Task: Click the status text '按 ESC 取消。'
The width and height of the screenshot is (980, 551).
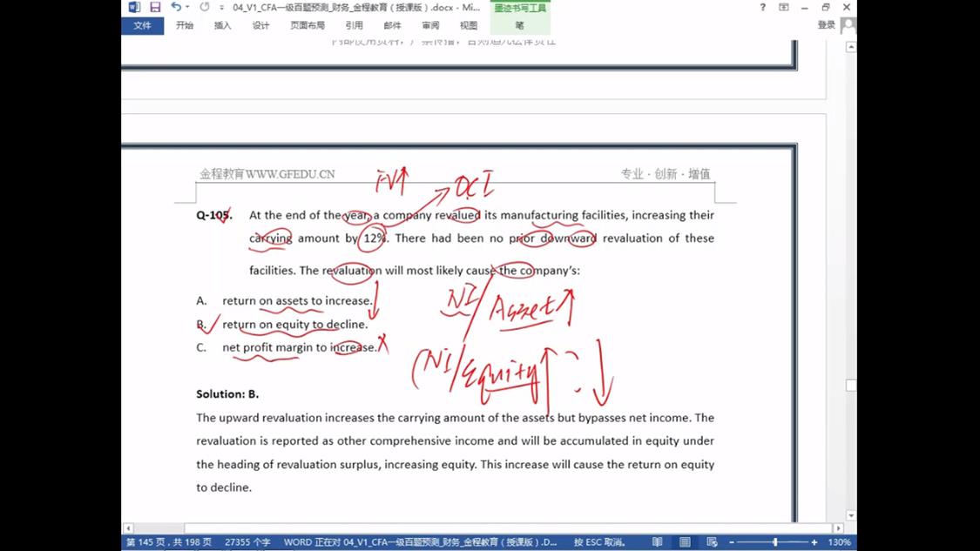Action: click(x=600, y=542)
